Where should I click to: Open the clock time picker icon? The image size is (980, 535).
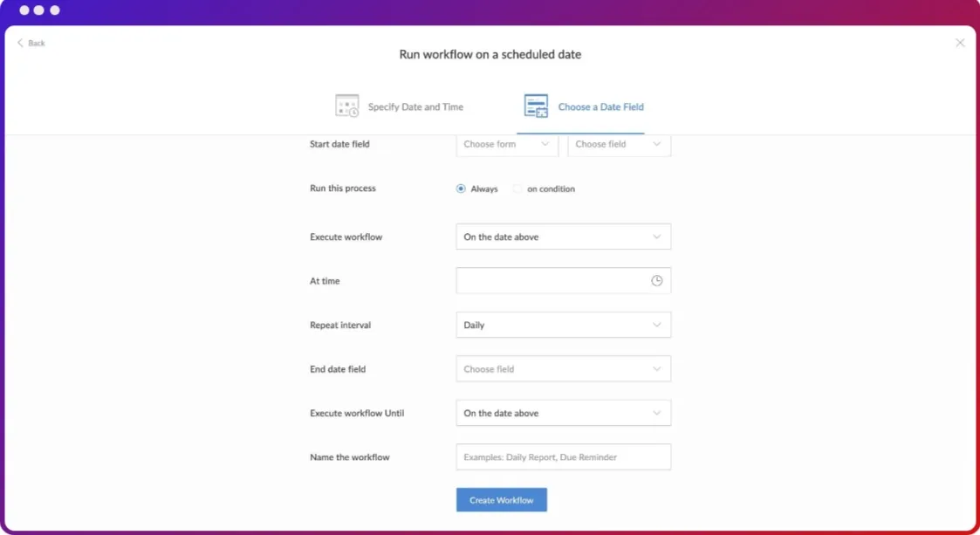656,281
